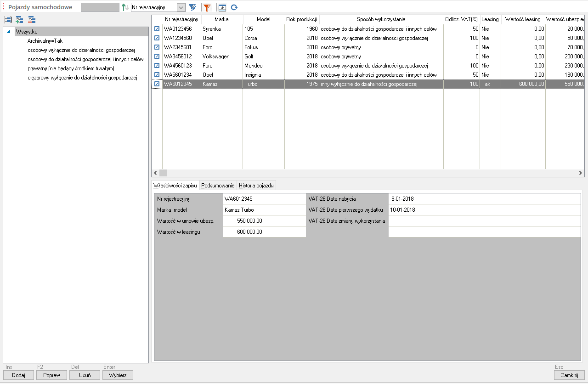588x384 pixels.
Task: Toggle the sort order arrows icon
Action: point(125,7)
